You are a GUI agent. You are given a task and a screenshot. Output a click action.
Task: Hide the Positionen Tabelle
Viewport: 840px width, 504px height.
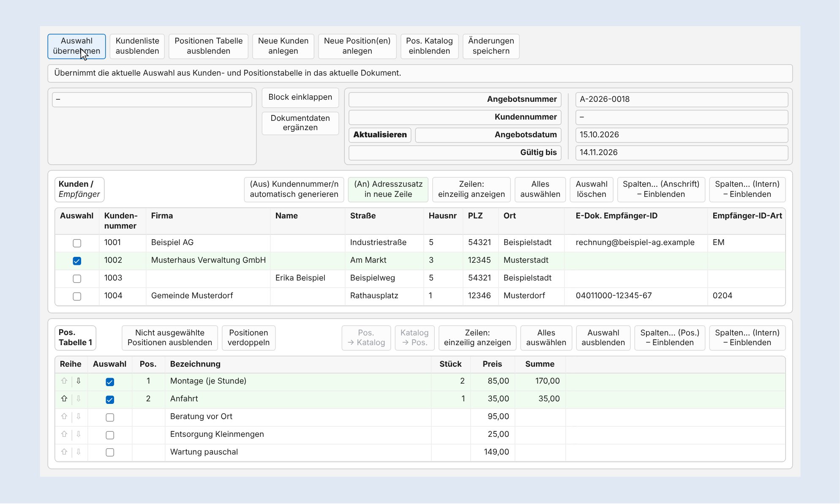(x=209, y=46)
